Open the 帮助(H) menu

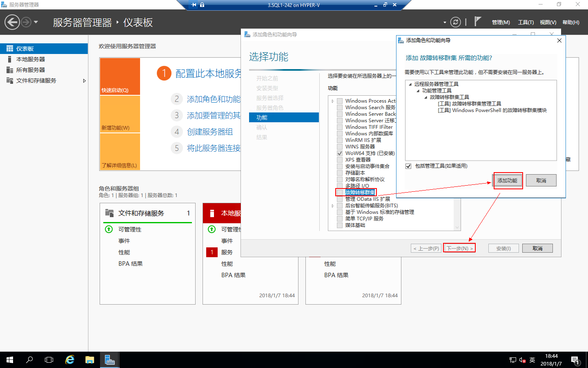click(571, 22)
